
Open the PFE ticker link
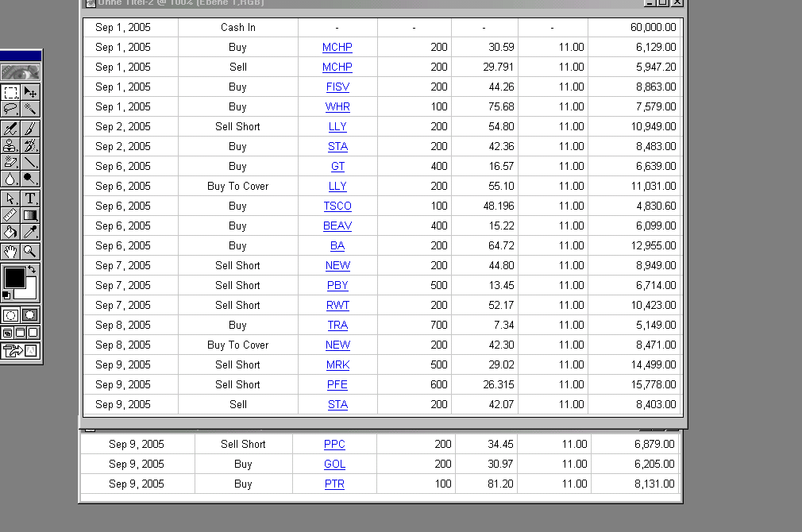337,384
